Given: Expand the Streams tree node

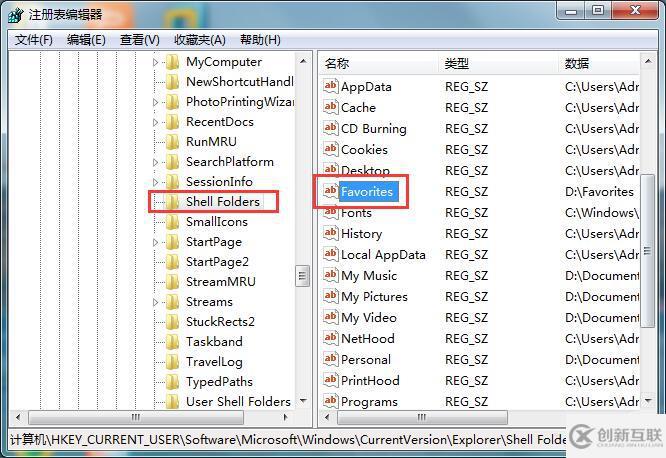Looking at the screenshot, I should click(155, 302).
